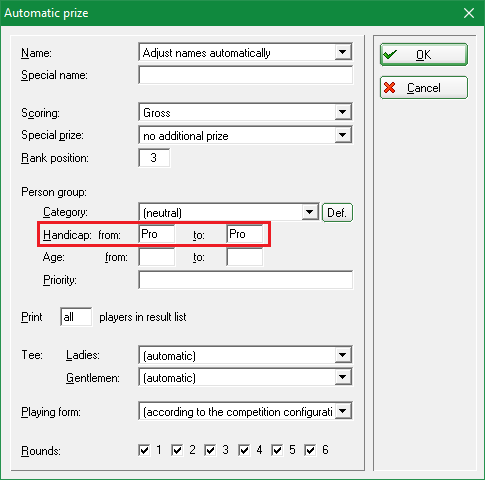Click the Cancel button

click(x=424, y=88)
